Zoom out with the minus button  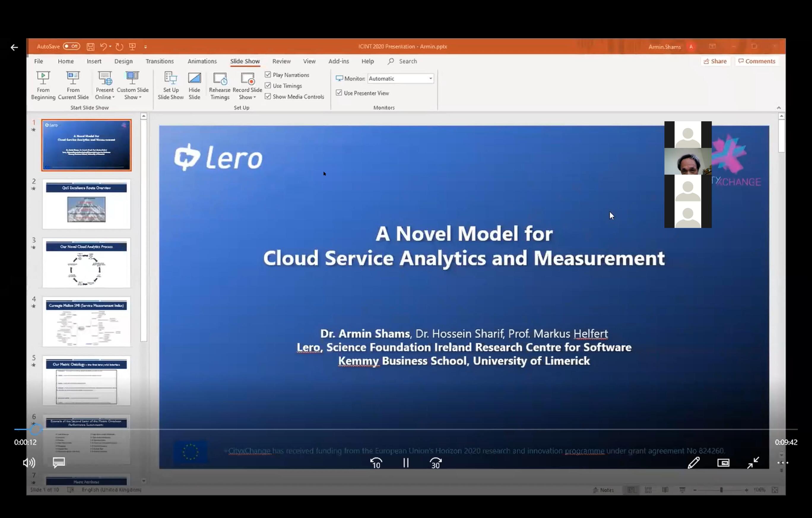pos(695,490)
